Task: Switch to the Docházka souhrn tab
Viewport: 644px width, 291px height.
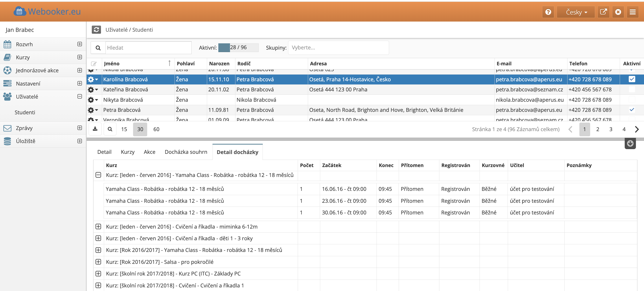Action: point(186,152)
